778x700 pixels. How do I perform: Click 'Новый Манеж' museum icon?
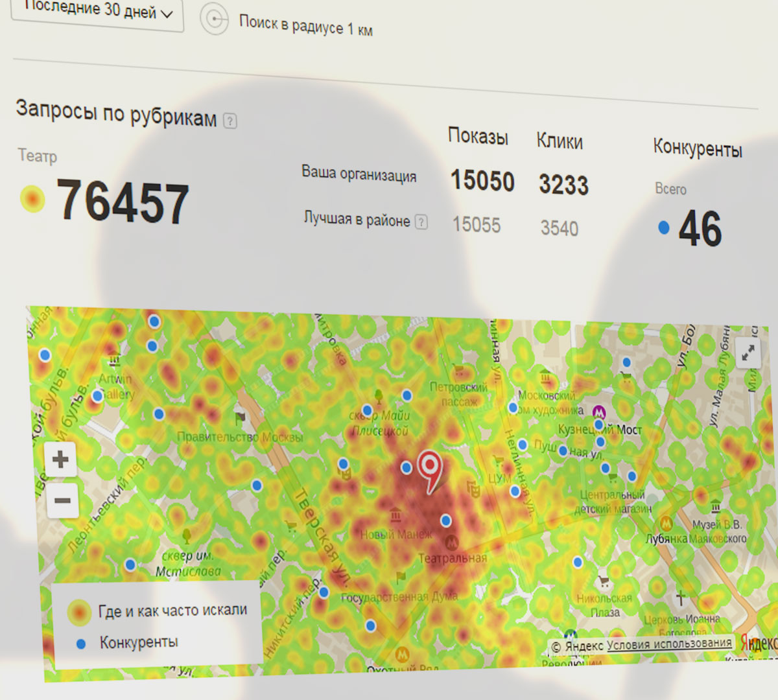[x=395, y=516]
